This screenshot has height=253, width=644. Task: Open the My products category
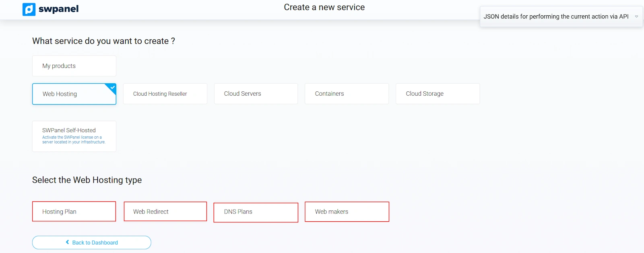(x=74, y=66)
